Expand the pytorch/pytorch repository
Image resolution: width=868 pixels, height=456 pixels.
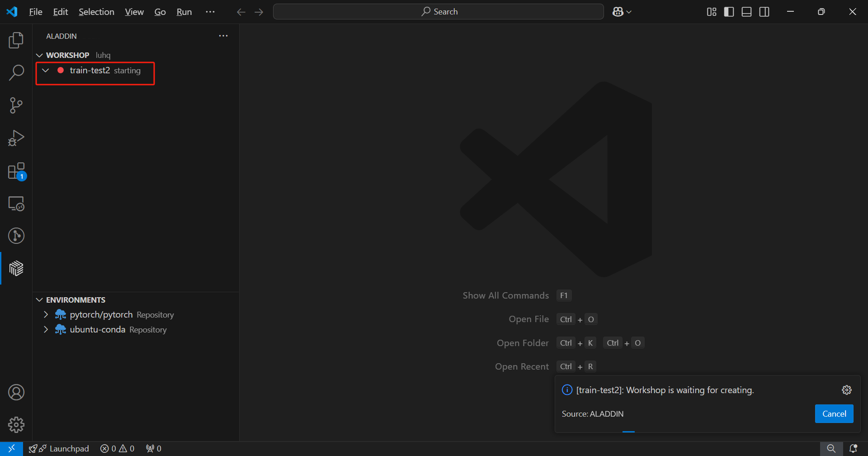tap(46, 314)
